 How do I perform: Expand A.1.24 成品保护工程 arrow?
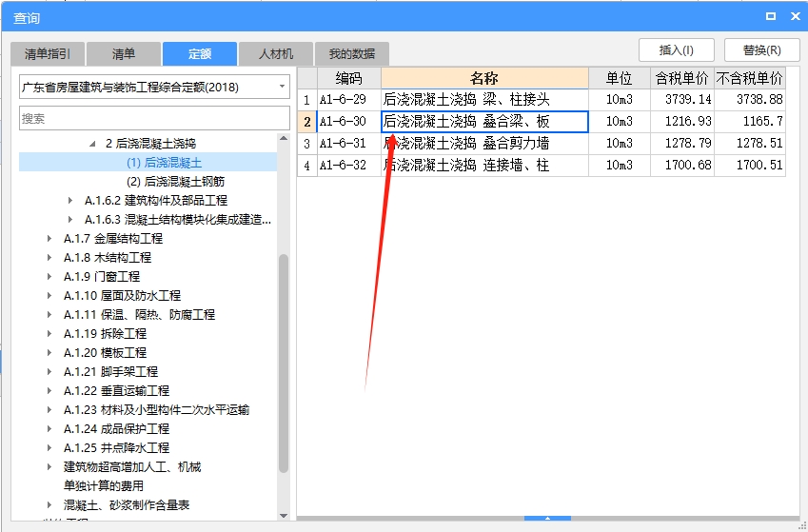click(x=49, y=429)
